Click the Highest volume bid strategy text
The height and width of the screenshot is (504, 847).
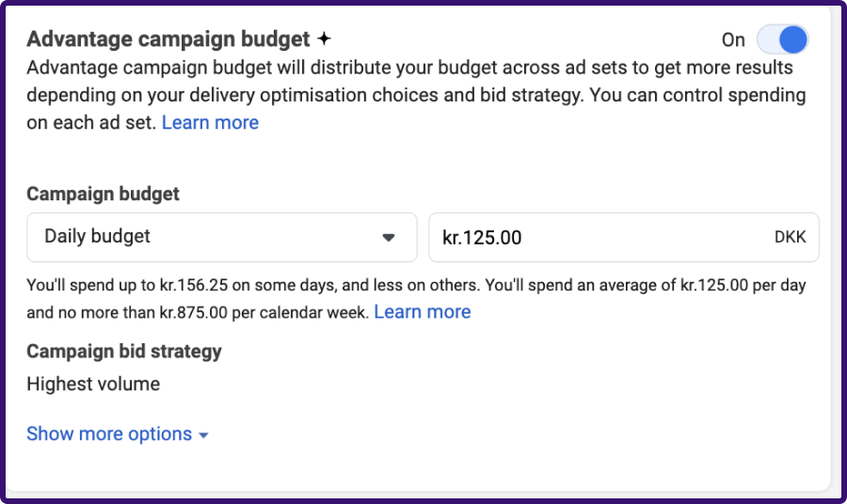[x=93, y=384]
